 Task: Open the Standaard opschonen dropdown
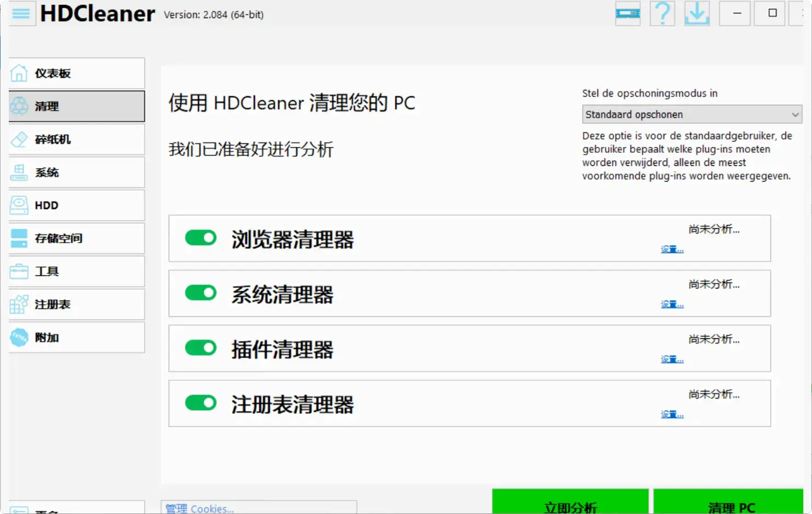[692, 114]
